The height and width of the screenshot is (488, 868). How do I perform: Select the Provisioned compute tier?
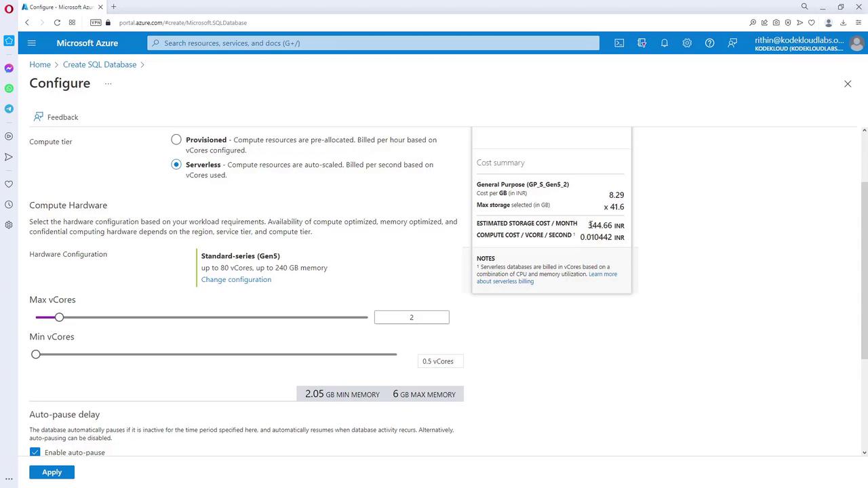176,140
